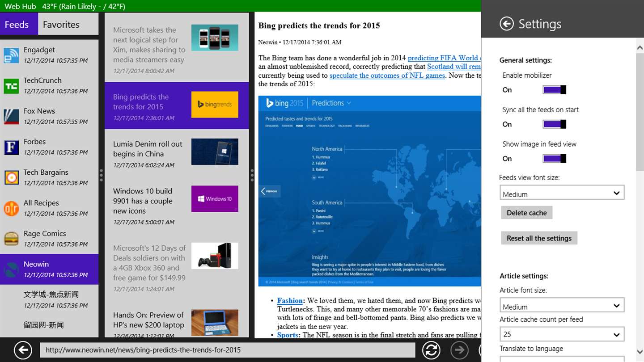The width and height of the screenshot is (644, 362).
Task: Click the Xim article thumbnail with phones
Action: 215,38
